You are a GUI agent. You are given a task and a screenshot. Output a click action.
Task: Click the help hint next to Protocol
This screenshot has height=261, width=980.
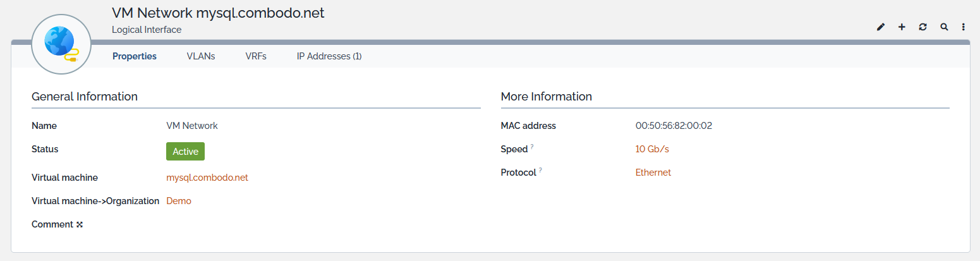pos(541,170)
